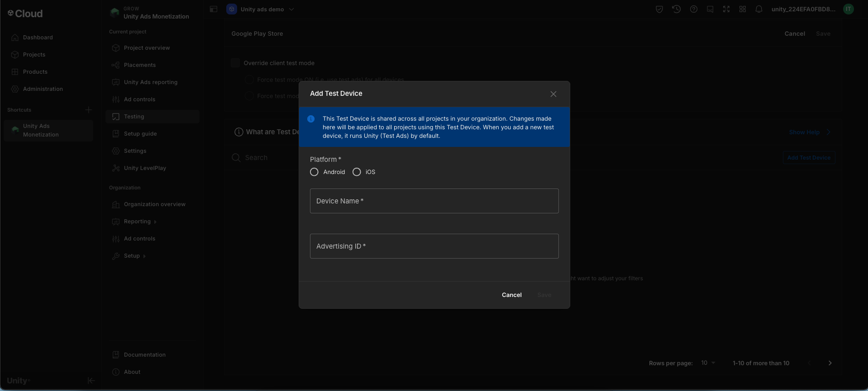Screen dimensions: 868x391
Task: Click the IT user avatar
Action: pyautogui.click(x=849, y=9)
